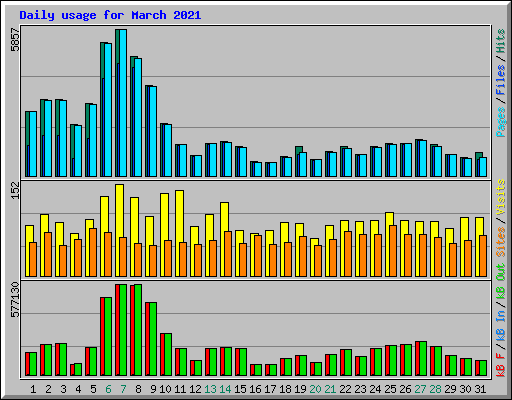Click green weekend day 20 label
Image resolution: width=512 pixels, height=400 pixels.
(315, 389)
